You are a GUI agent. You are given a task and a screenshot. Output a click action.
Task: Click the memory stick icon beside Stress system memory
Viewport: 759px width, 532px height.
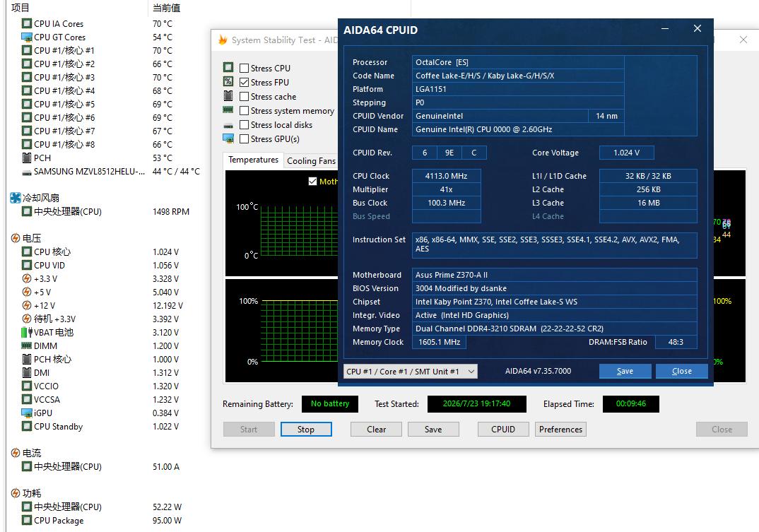click(228, 110)
